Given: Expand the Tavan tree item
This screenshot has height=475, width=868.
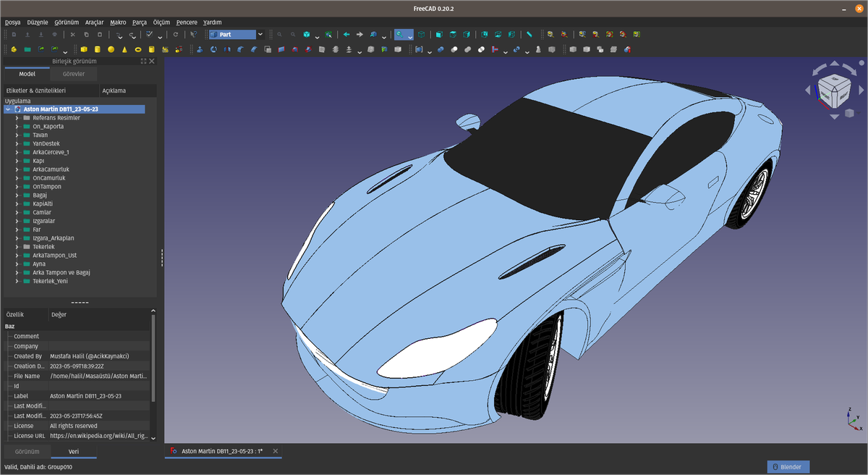Looking at the screenshot, I should pyautogui.click(x=17, y=135).
